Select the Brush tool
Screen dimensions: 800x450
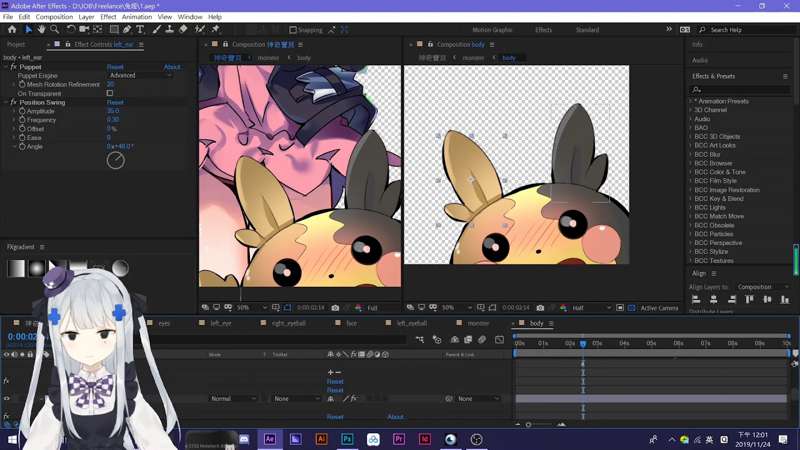click(157, 30)
